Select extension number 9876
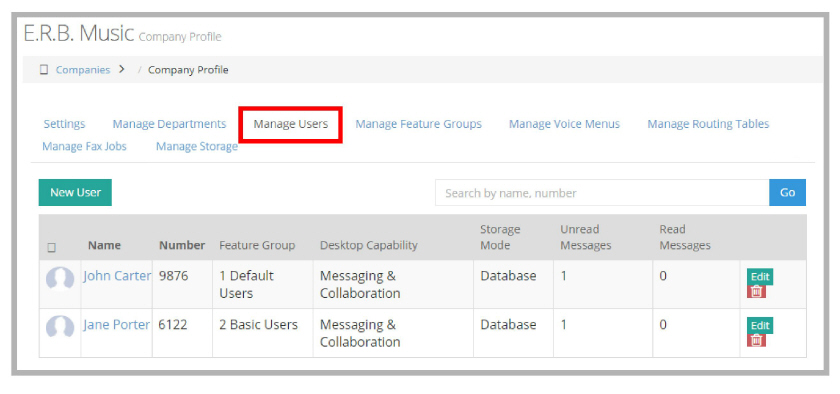 (x=174, y=276)
